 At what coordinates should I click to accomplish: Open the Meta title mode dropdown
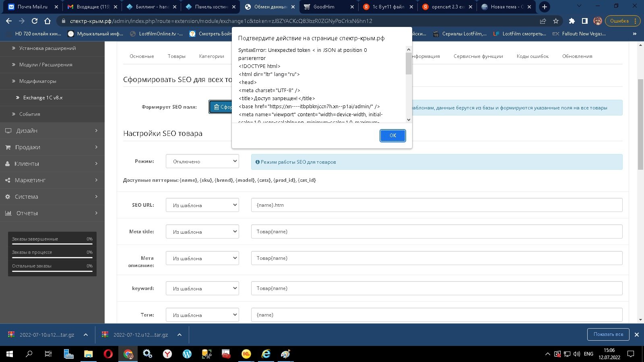click(202, 232)
